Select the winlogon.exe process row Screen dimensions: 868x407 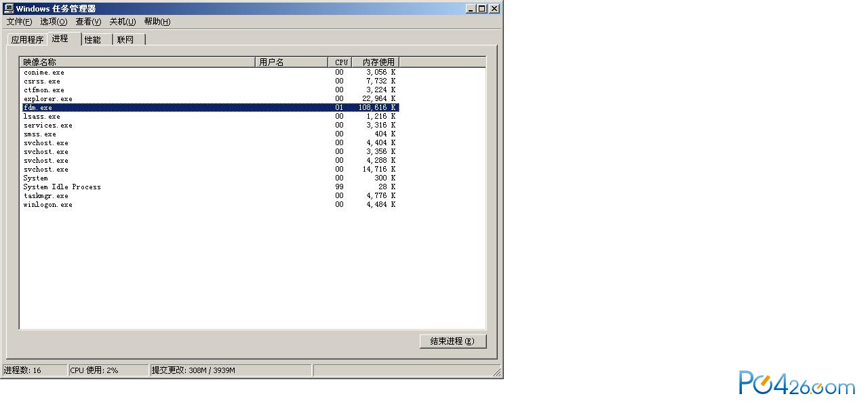[210, 205]
